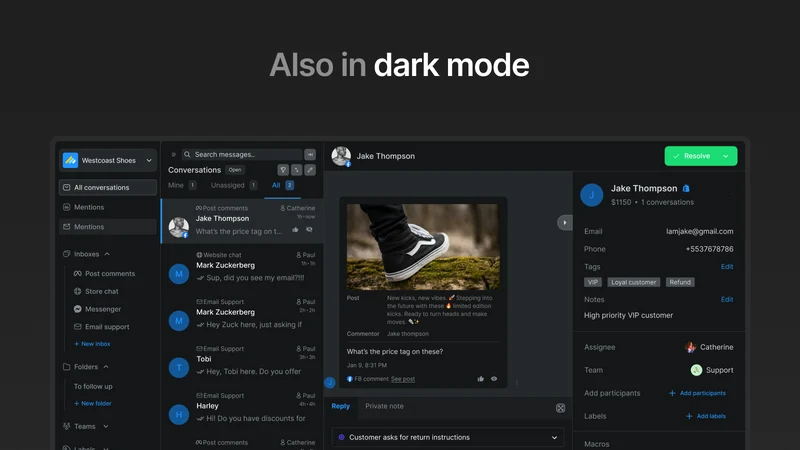
Task: Open the Westcoast Shoes workspace dropdown
Action: pos(108,160)
